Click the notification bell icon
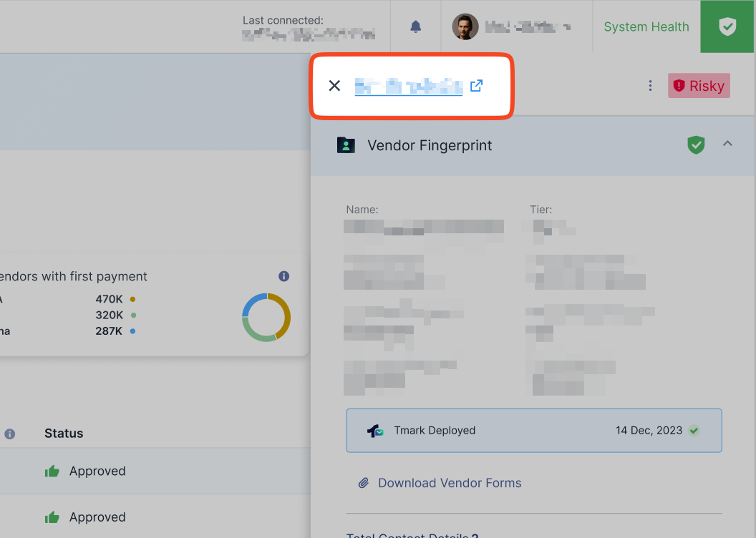This screenshot has width=756, height=538. coord(416,26)
